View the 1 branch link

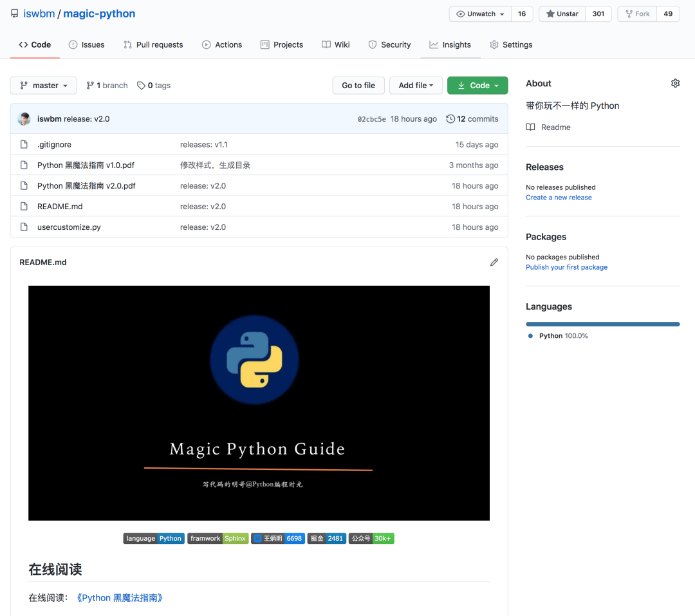tap(107, 86)
